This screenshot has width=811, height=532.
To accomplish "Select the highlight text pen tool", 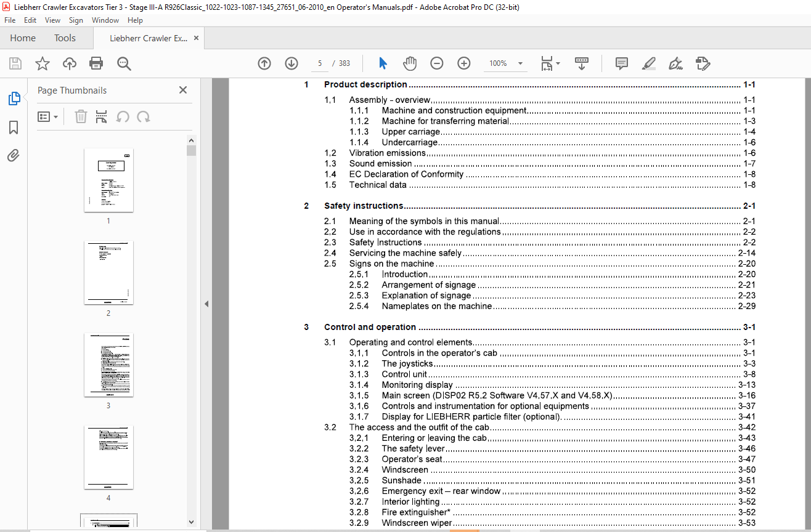I will [x=648, y=63].
